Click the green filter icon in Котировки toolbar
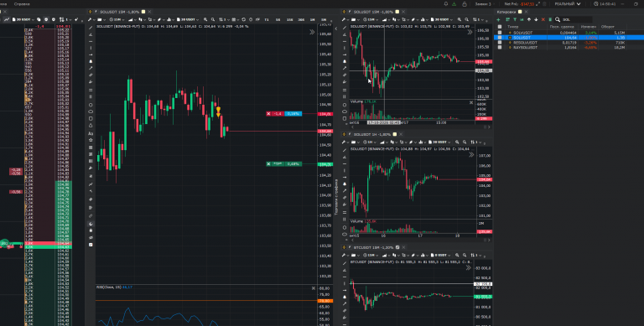Viewport: 644px width, 326px height. tap(515, 20)
